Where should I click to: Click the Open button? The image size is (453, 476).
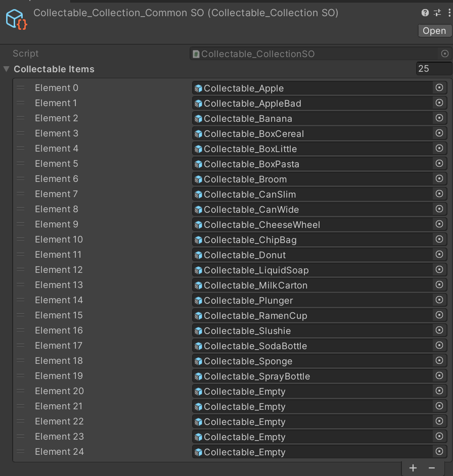(434, 31)
